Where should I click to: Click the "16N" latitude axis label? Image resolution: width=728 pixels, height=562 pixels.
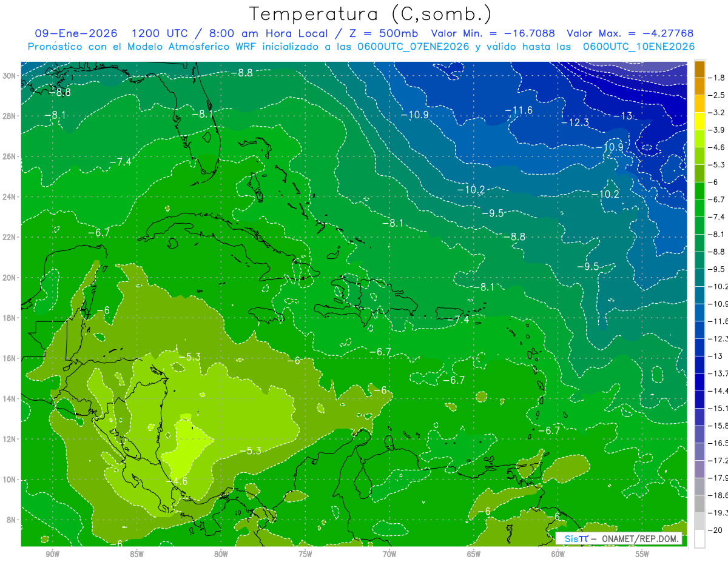[9, 358]
